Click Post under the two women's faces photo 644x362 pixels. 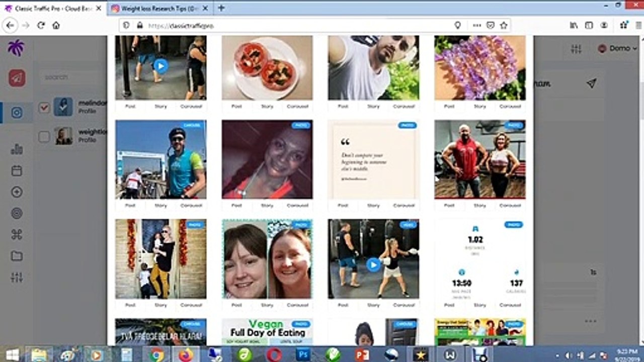(x=236, y=305)
